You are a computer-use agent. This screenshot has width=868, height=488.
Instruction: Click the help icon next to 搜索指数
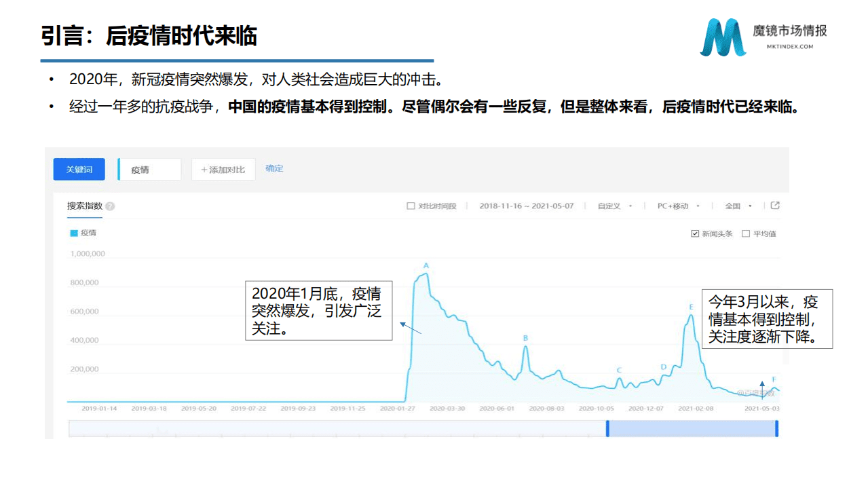tap(110, 206)
